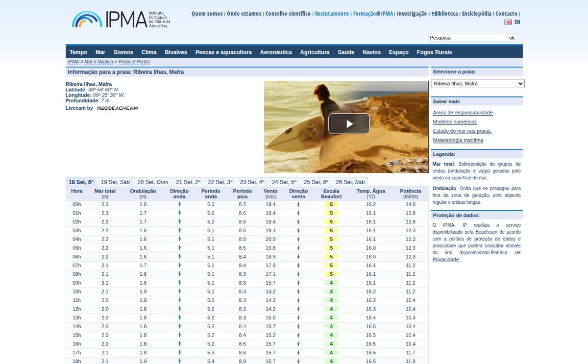This screenshot has height=364, width=588.
Task: Click the Potência column header
Action: [411, 194]
